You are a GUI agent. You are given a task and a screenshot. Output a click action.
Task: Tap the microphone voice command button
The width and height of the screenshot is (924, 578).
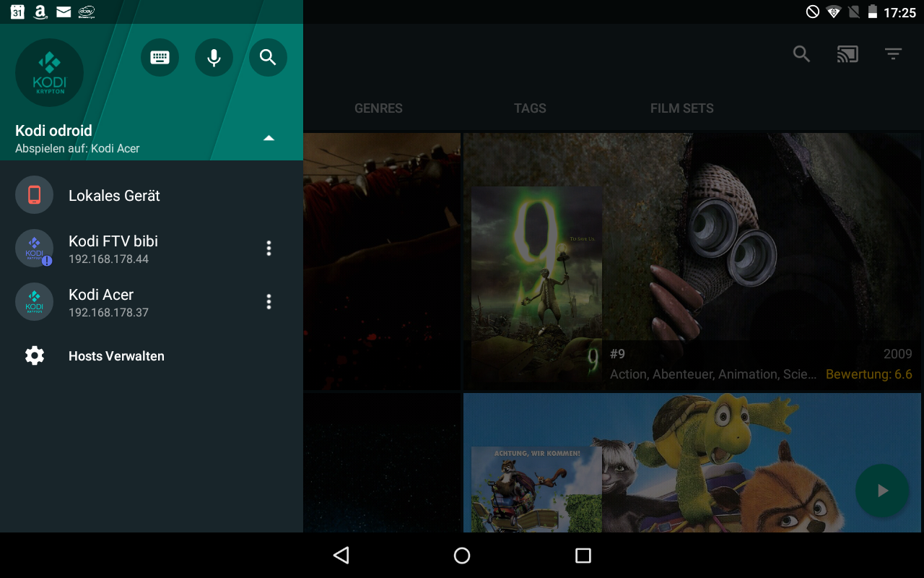(x=214, y=58)
